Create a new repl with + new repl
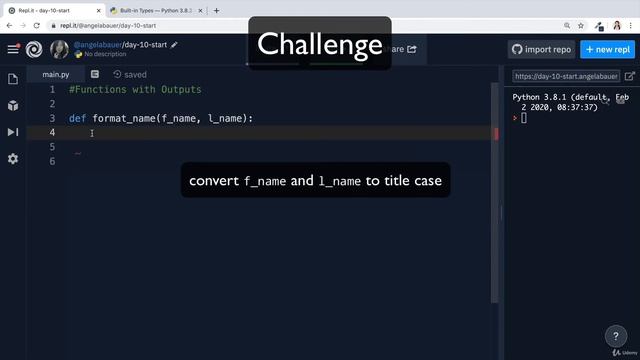 (607, 49)
